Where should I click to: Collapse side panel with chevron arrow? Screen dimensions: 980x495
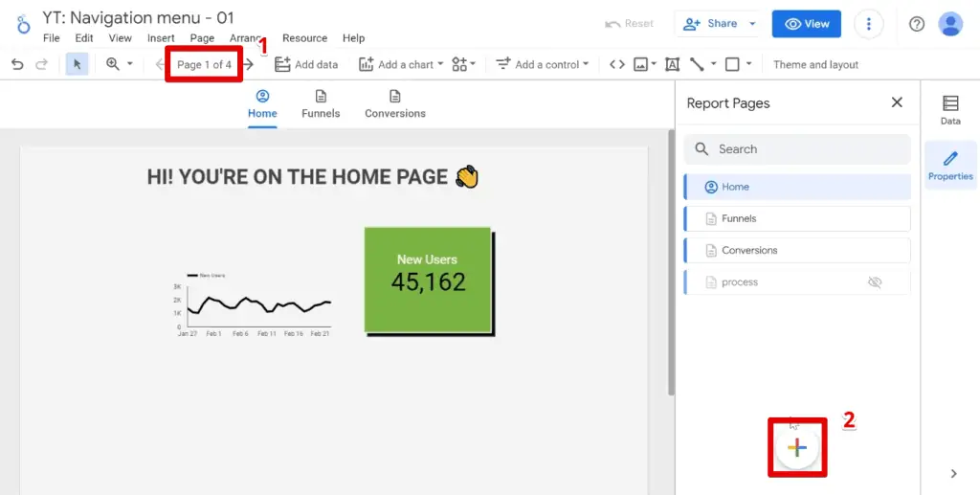click(x=954, y=474)
